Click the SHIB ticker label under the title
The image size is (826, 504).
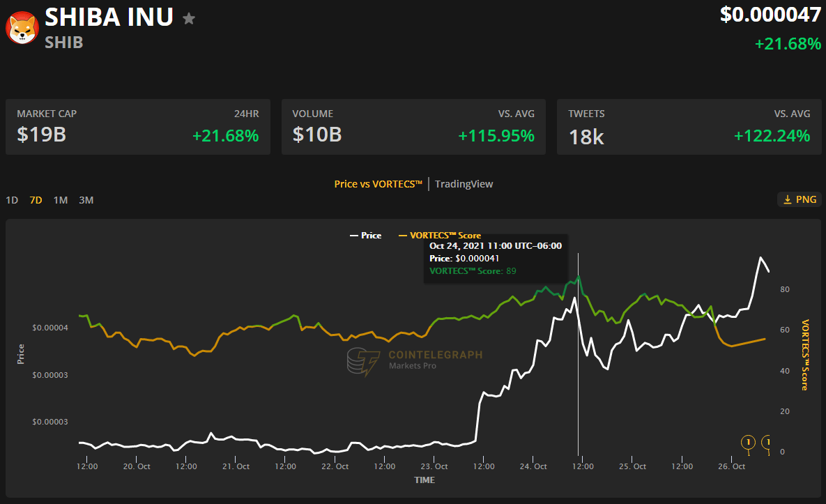pos(63,43)
